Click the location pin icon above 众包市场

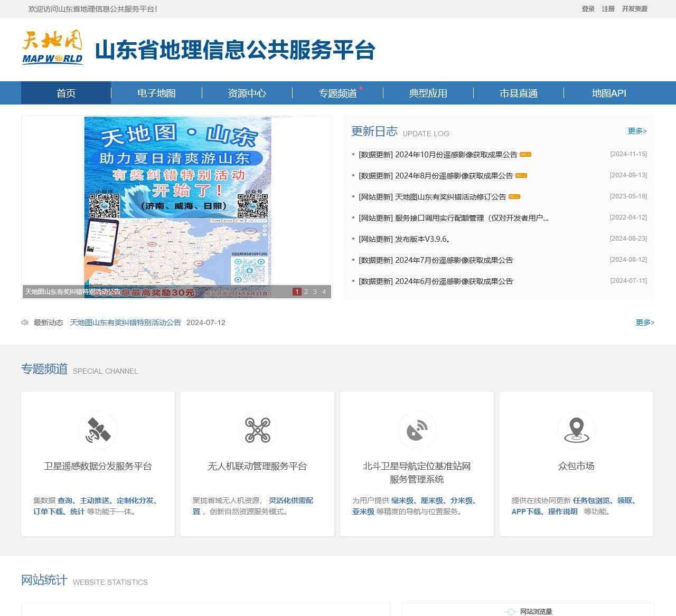pos(576,430)
